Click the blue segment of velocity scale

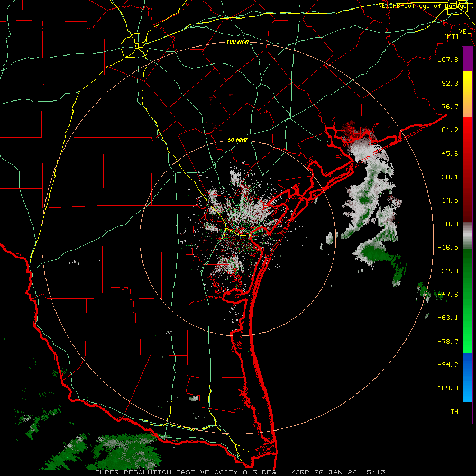[x=467, y=377]
